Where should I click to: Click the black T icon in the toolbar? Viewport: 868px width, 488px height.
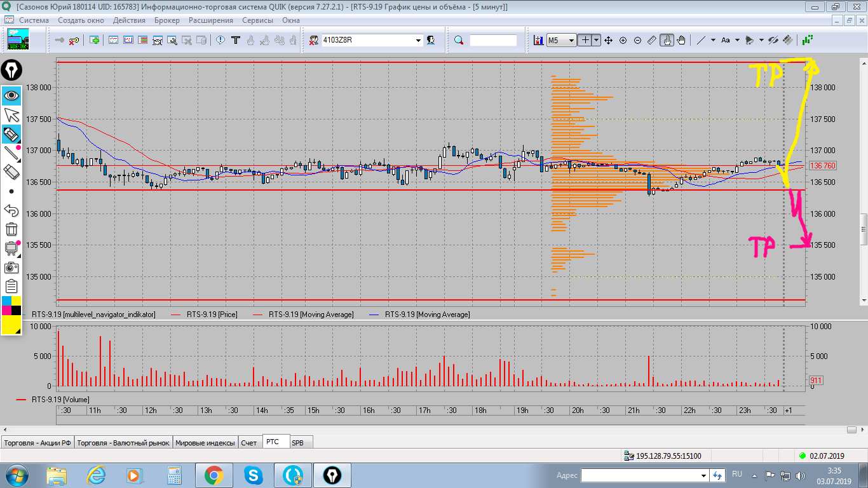click(236, 40)
